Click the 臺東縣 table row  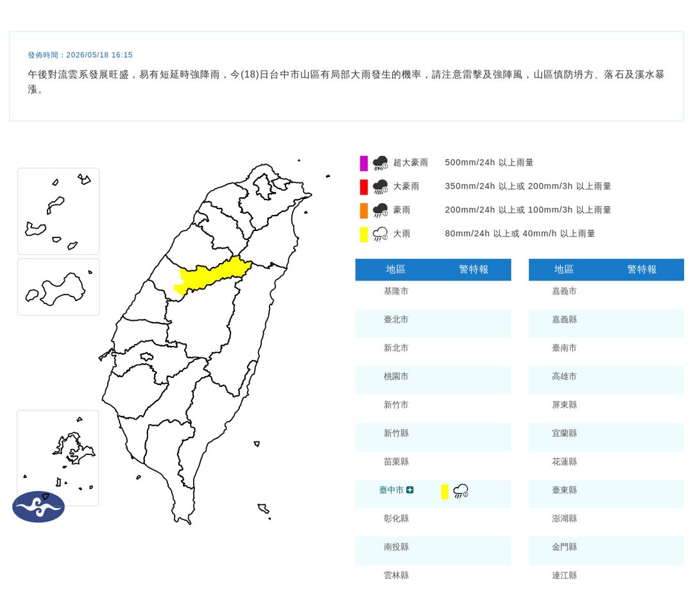[606, 494]
